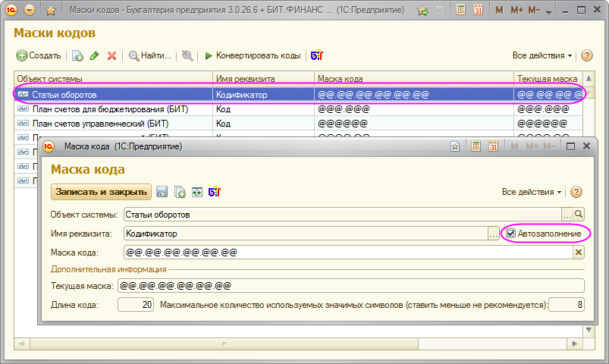Click Объект системы input field
609x364 pixels.
click(343, 215)
